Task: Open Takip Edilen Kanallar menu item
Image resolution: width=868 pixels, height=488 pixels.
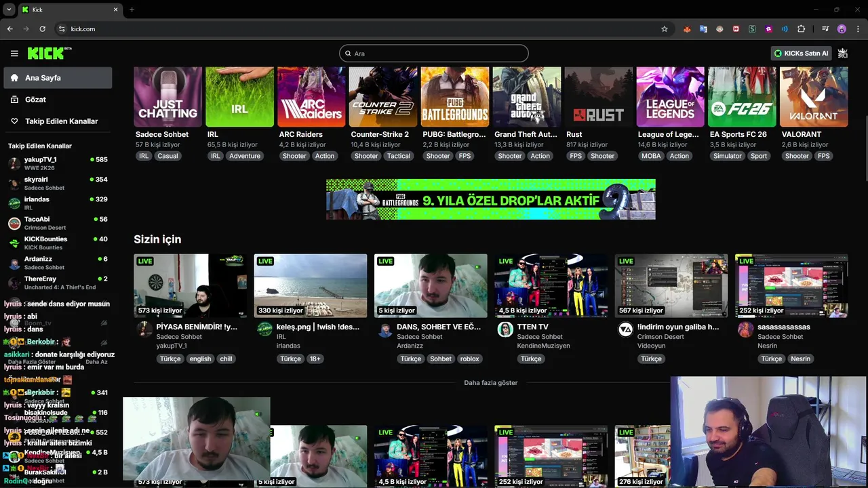Action: coord(58,121)
